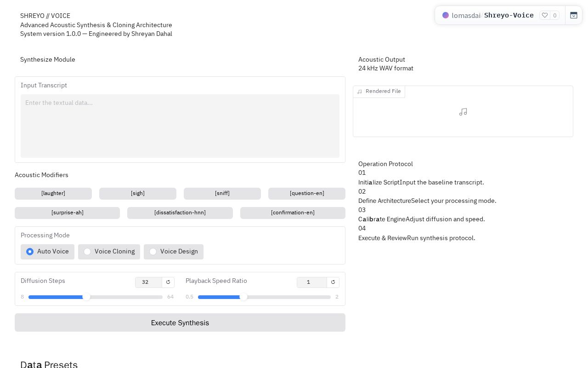Click the music note placeholder in Rendered File

463,112
